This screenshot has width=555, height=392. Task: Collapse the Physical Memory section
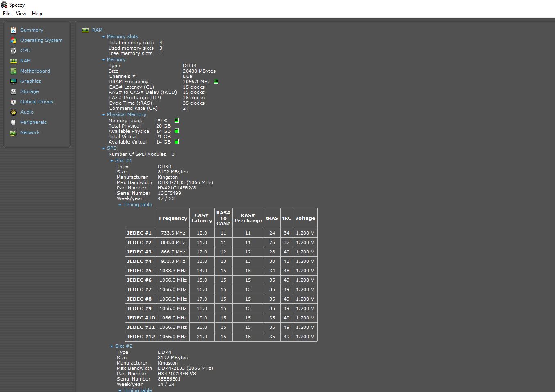point(104,115)
